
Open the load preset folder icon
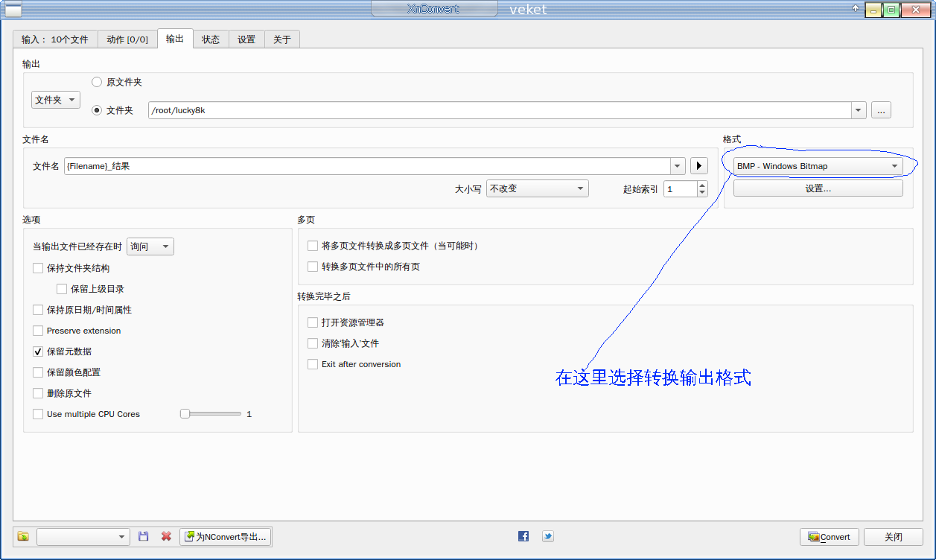(x=23, y=536)
